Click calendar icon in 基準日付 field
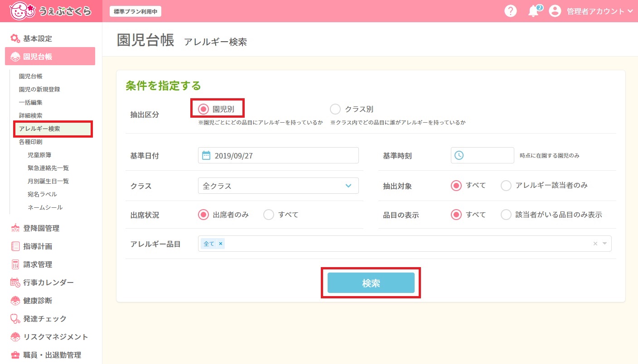Image resolution: width=638 pixels, height=364 pixels. (x=206, y=155)
